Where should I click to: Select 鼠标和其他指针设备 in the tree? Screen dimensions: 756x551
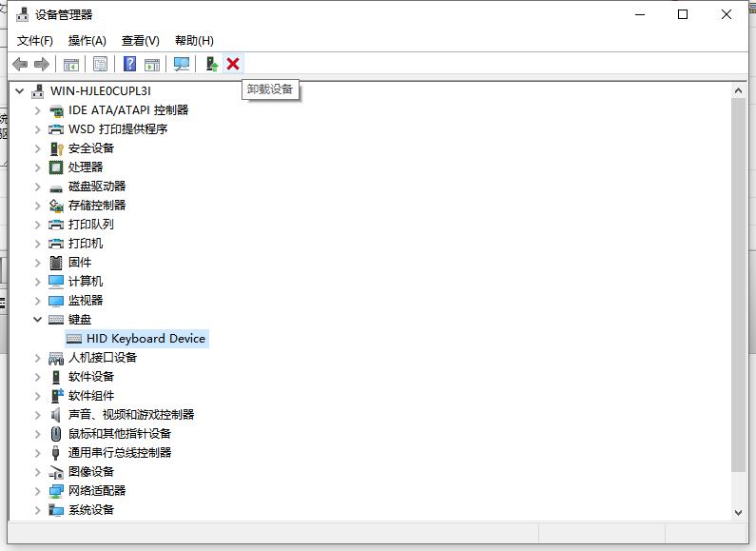coord(119,434)
